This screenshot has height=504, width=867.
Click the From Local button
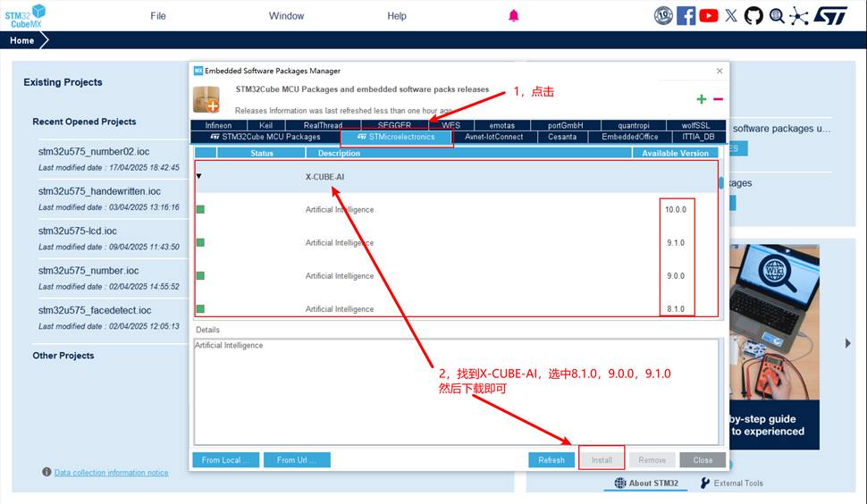[x=225, y=460]
